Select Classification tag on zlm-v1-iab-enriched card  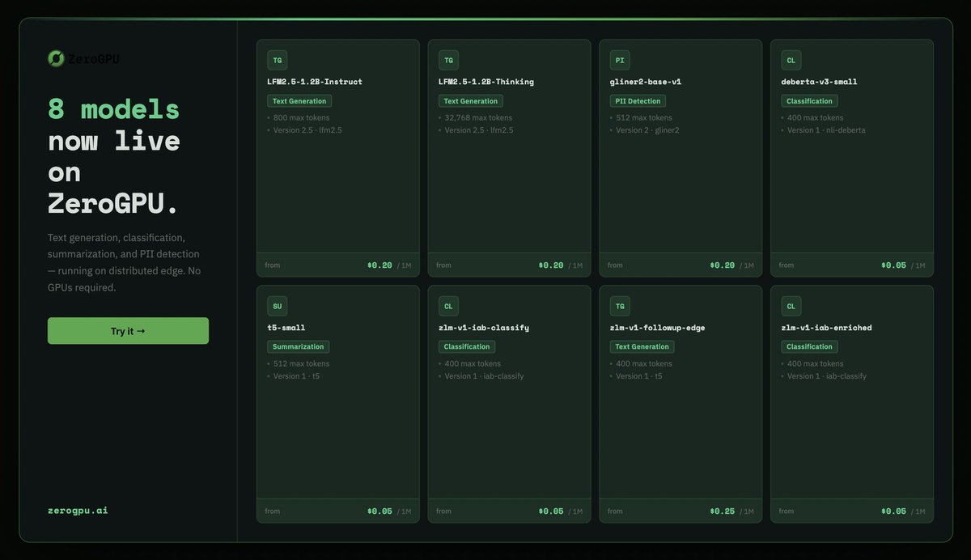[x=809, y=346]
